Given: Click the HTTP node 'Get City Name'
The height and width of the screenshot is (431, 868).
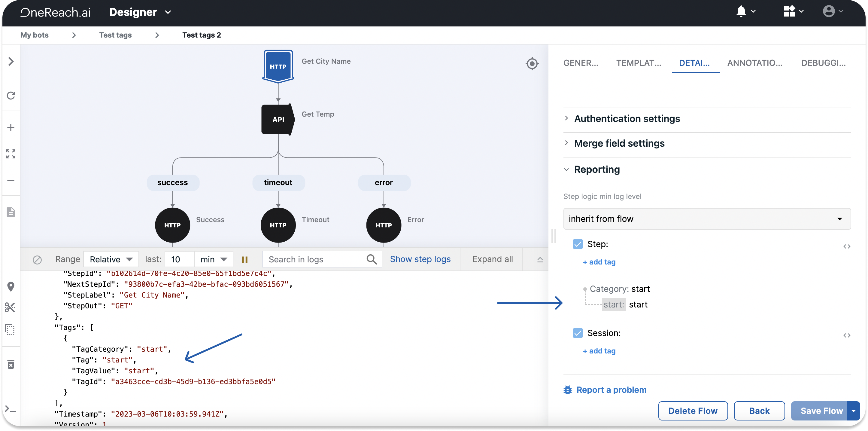Looking at the screenshot, I should click(x=277, y=66).
